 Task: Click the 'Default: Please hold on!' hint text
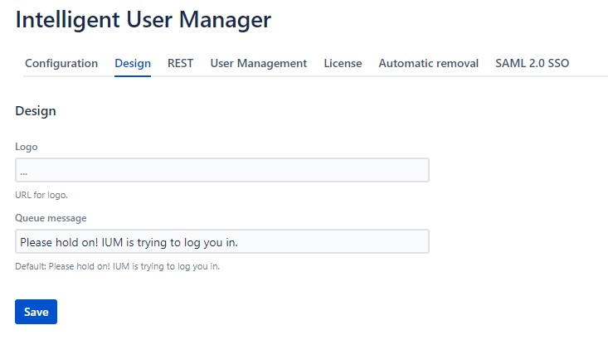tap(117, 266)
